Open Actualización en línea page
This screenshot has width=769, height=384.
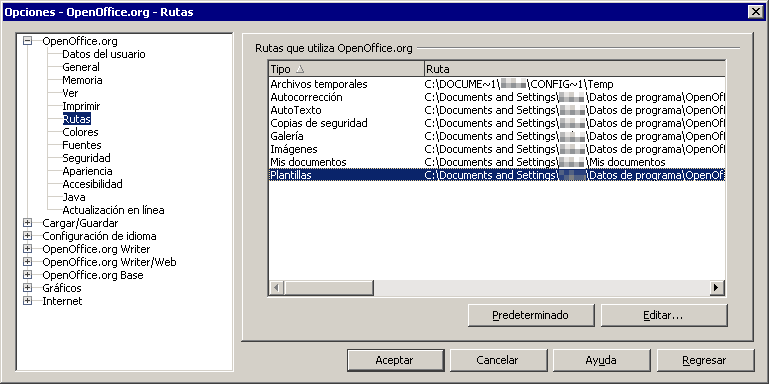pos(113,210)
